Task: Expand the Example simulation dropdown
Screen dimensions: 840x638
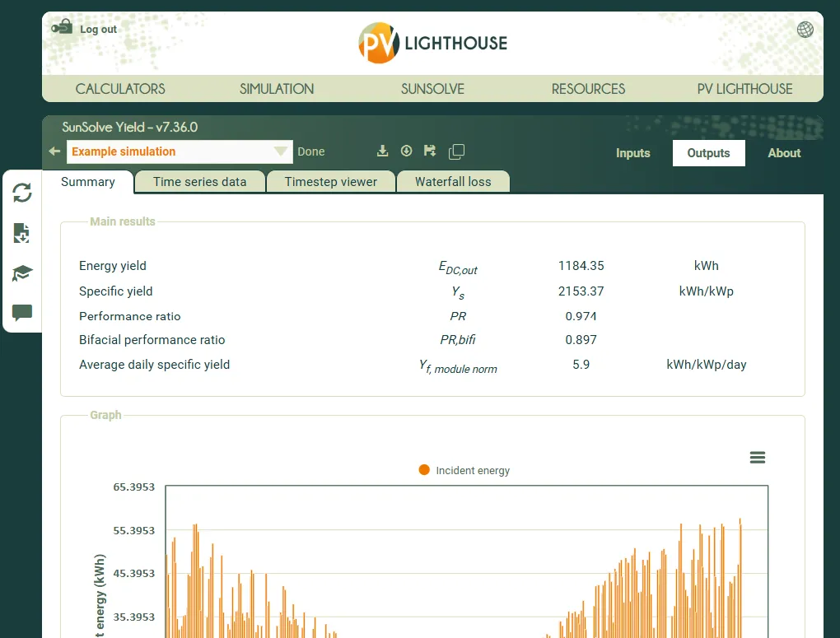Action: (281, 151)
